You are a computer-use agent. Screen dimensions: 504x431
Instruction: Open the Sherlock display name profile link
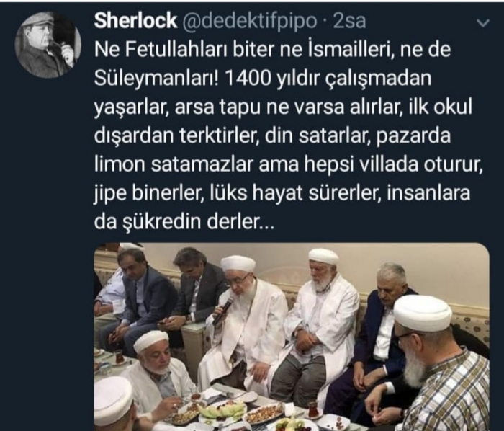[135, 21]
